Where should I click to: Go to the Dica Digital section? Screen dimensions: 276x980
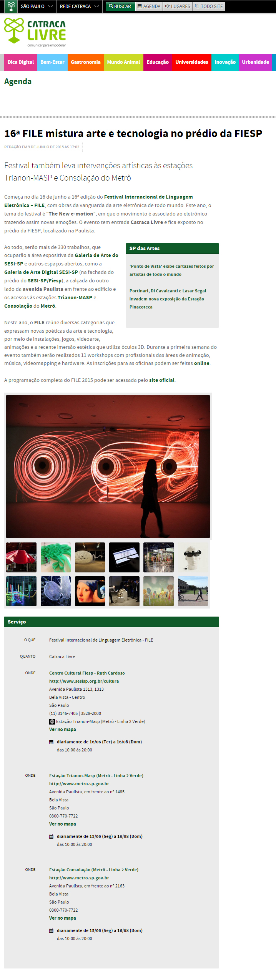pos(20,62)
